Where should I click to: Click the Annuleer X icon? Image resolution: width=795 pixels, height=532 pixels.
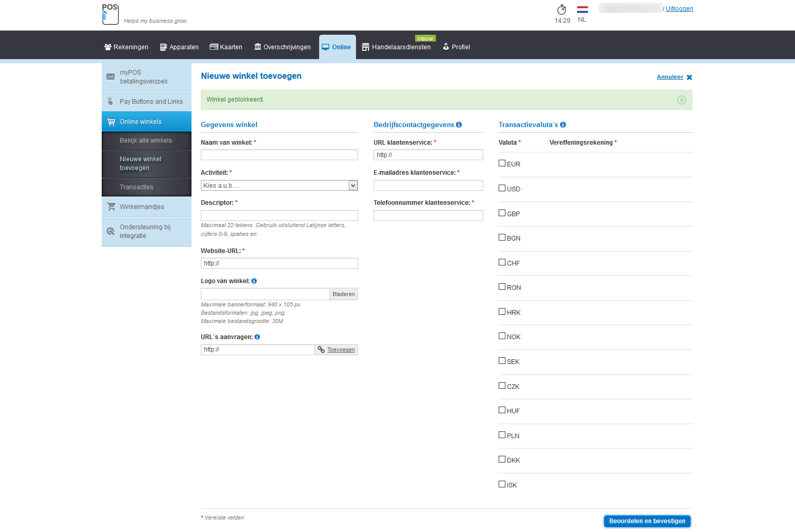point(689,77)
